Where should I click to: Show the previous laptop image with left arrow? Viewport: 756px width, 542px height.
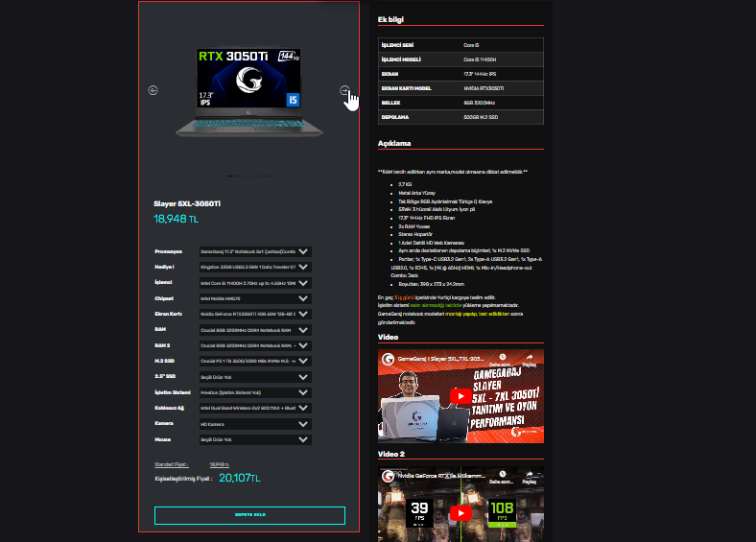153,90
